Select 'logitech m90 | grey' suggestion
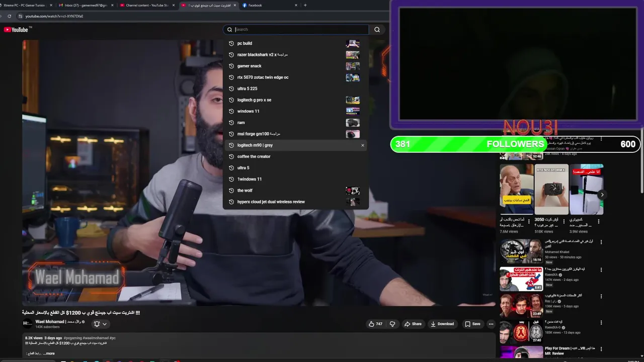Viewport: 644px width, 362px height. [296, 145]
